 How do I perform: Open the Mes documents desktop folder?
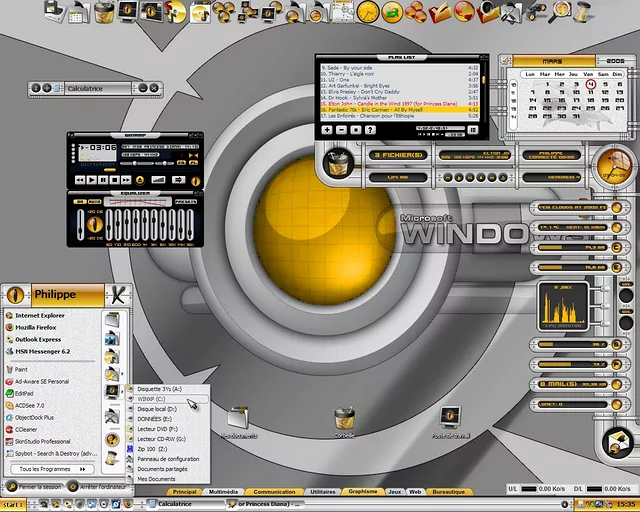(x=238, y=418)
